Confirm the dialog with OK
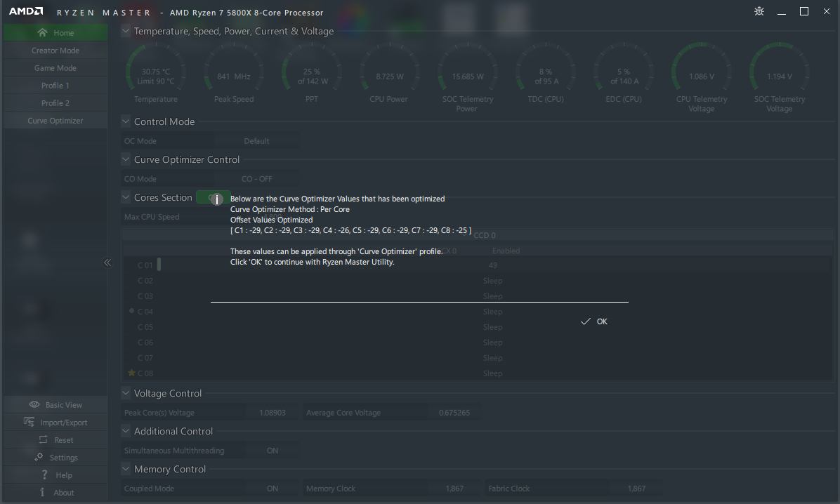The height and width of the screenshot is (504, 840). (594, 321)
